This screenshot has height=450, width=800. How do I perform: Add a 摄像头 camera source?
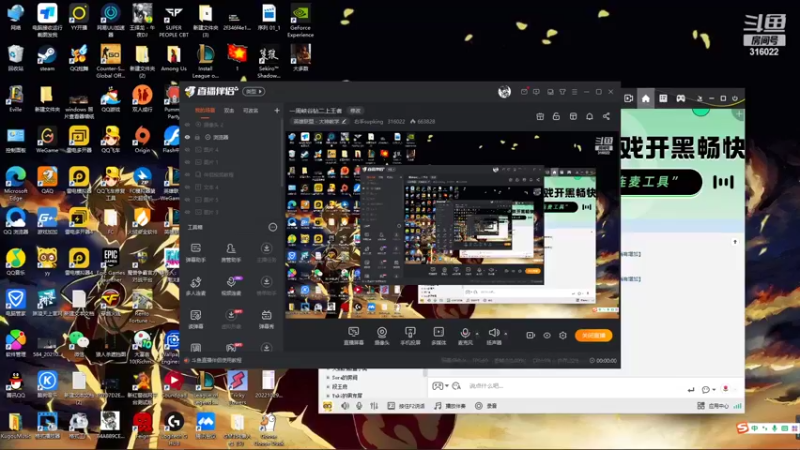(382, 336)
